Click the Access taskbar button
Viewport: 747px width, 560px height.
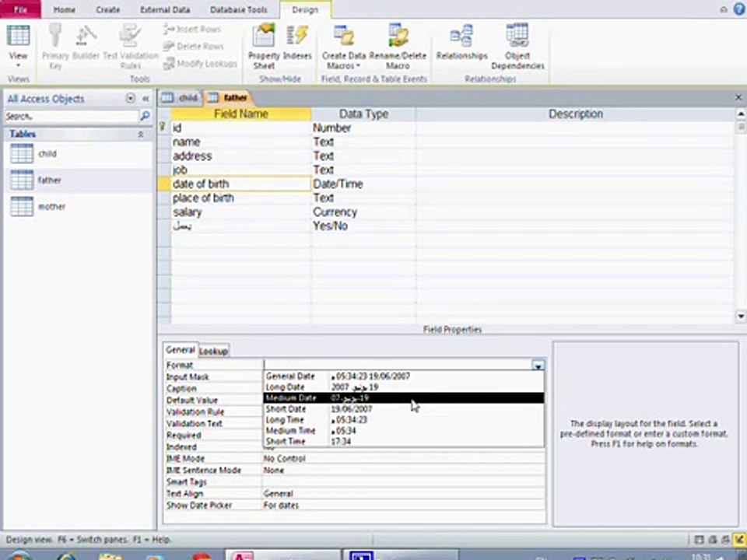tap(282, 555)
